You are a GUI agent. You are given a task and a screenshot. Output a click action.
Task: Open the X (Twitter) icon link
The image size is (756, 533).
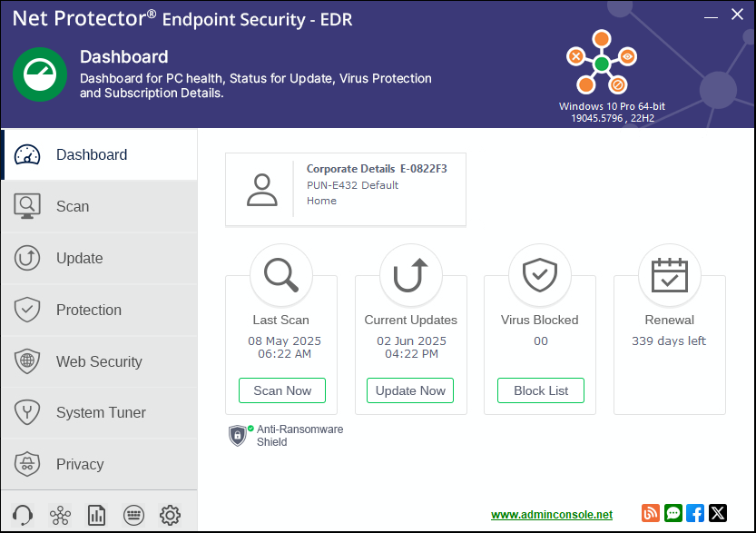(718, 513)
